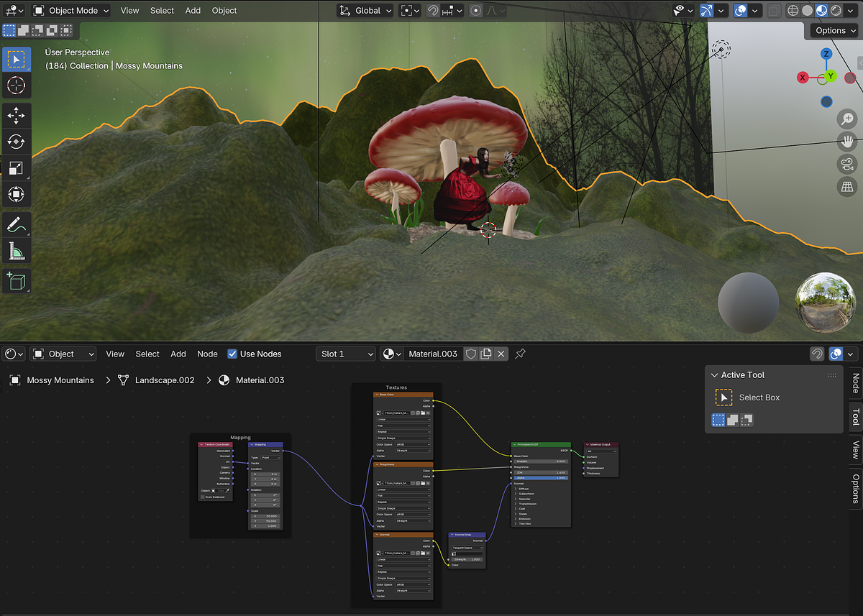
Task: Click the zoom magnifier viewport icon
Action: [x=847, y=119]
